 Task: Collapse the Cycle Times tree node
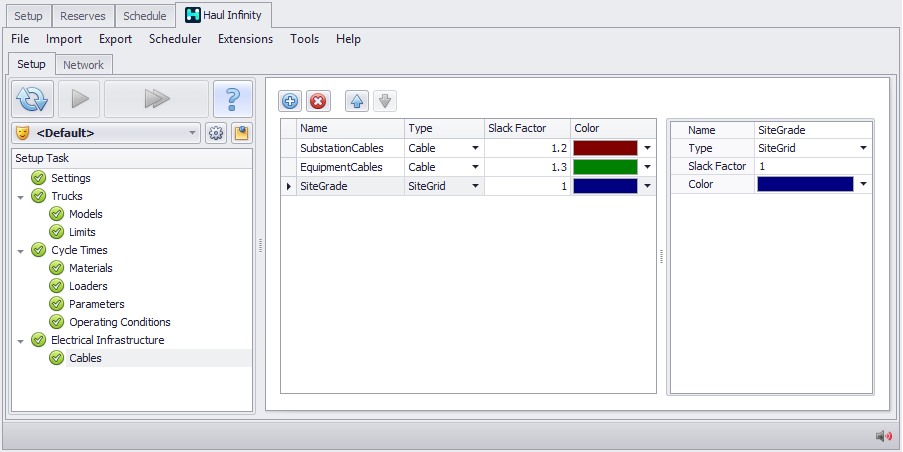coord(21,251)
